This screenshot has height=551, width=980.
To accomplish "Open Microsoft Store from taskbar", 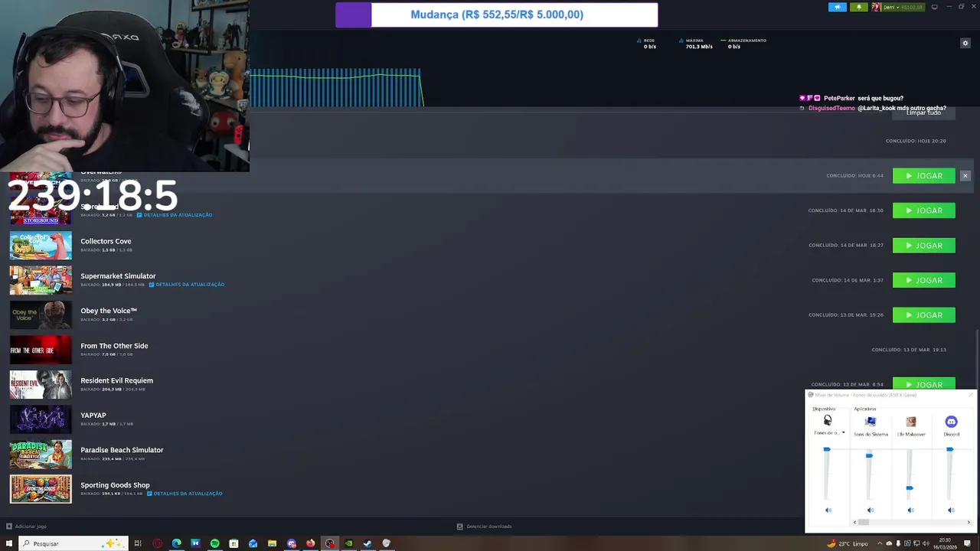I will 234,543.
